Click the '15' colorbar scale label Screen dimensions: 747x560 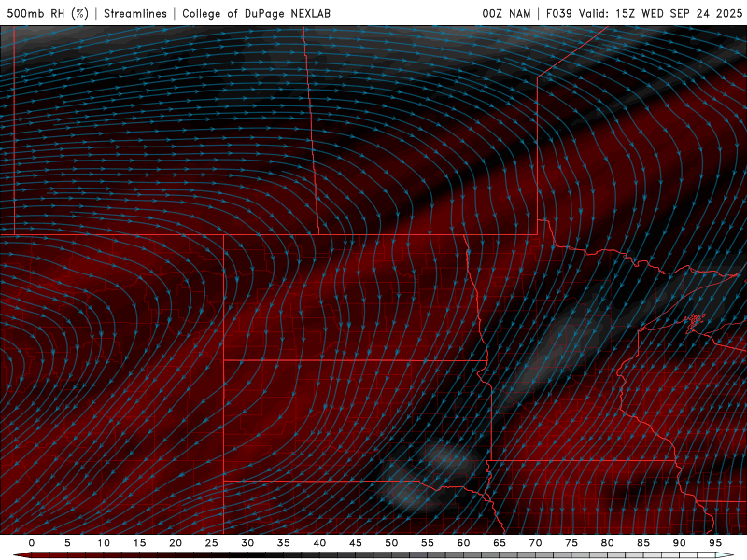pyautogui.click(x=139, y=543)
